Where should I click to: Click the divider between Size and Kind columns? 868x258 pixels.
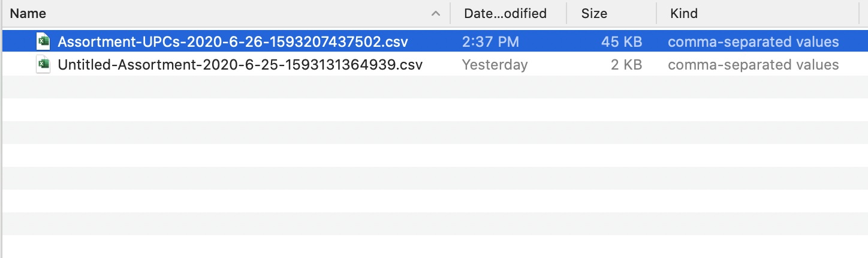pos(656,13)
